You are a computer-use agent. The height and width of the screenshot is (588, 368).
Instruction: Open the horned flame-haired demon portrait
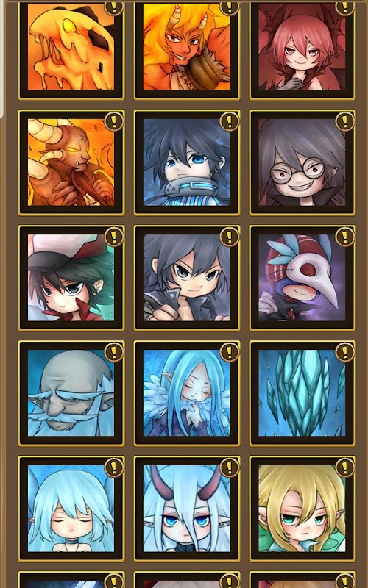click(x=187, y=47)
